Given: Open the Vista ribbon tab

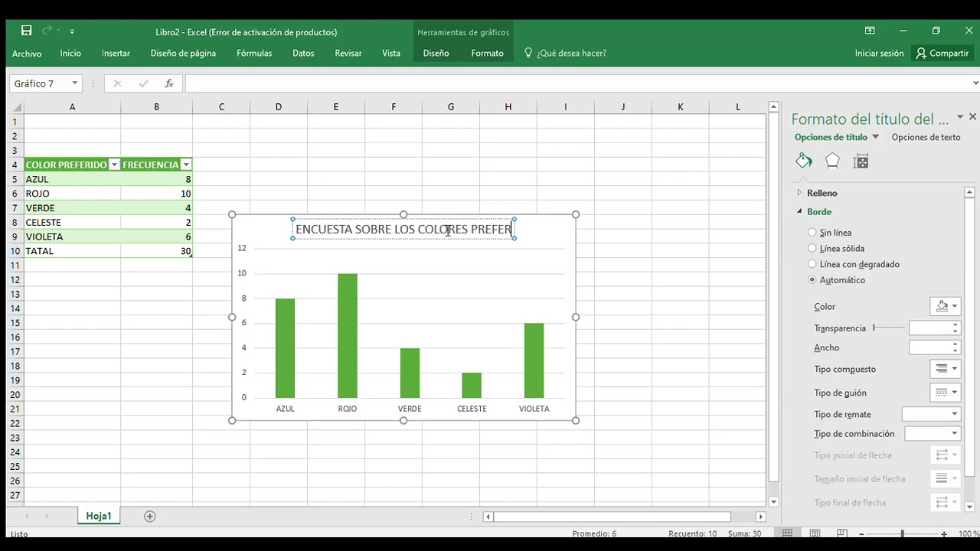Looking at the screenshot, I should coord(391,54).
